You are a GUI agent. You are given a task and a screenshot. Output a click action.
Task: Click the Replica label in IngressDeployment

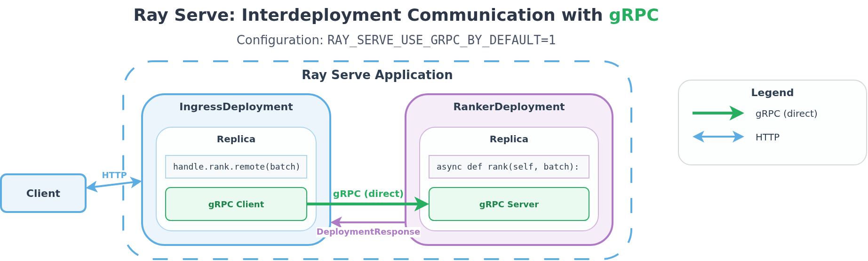pyautogui.click(x=236, y=139)
